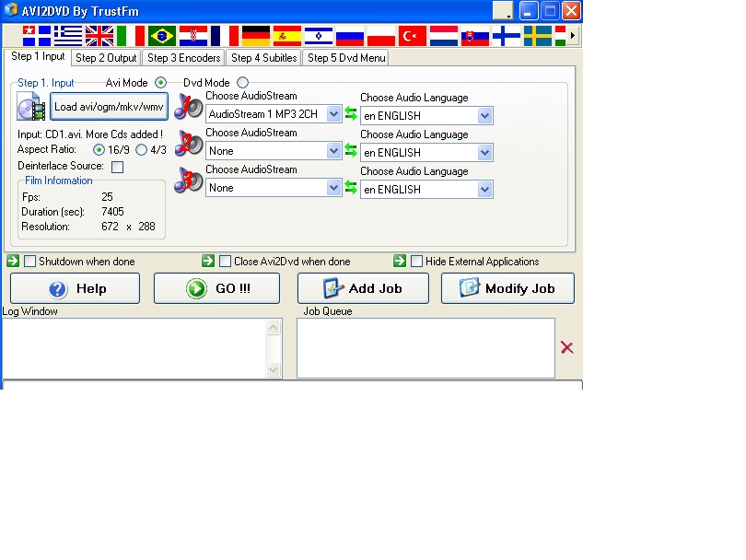Click green swap arrows beside AudioStream 1 MP3

click(x=351, y=113)
